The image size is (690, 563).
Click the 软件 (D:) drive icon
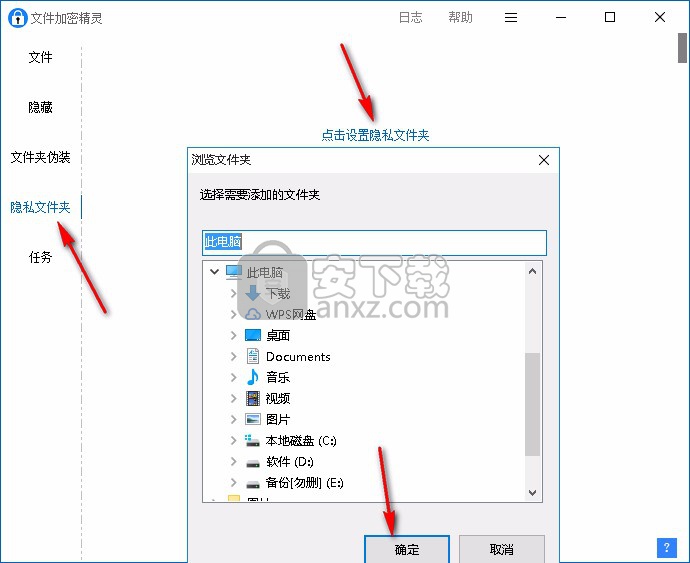253,463
